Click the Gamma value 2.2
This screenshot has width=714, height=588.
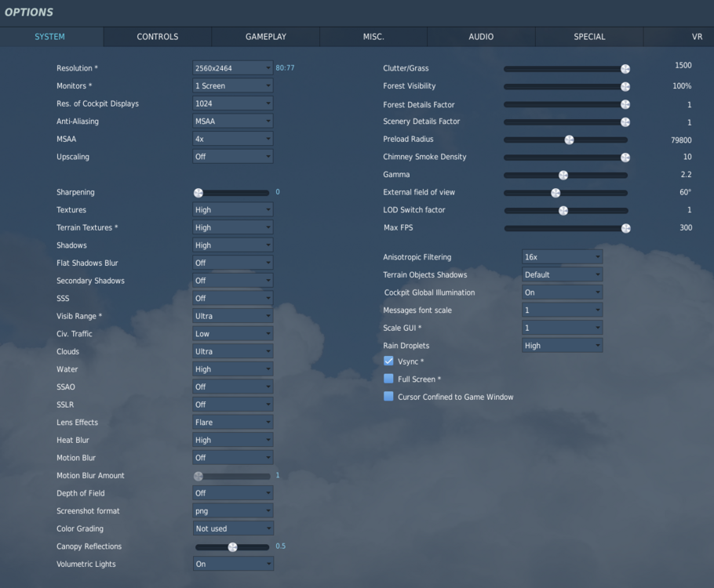coord(686,174)
